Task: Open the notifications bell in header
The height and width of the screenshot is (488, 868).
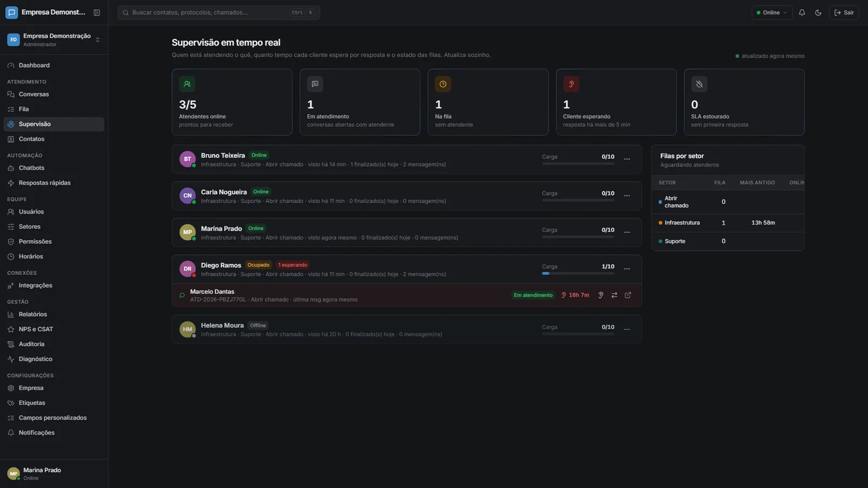Action: (x=802, y=12)
